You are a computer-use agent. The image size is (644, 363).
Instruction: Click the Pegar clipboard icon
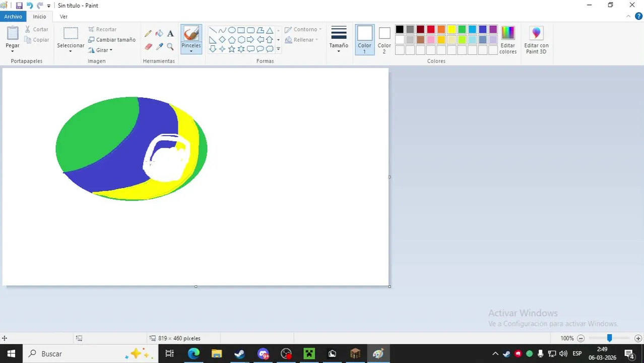point(13,33)
